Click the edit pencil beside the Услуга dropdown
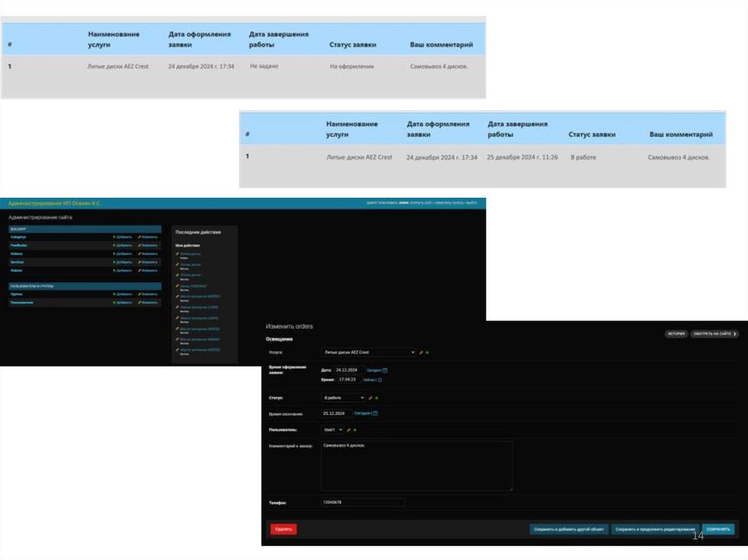 pos(421,353)
